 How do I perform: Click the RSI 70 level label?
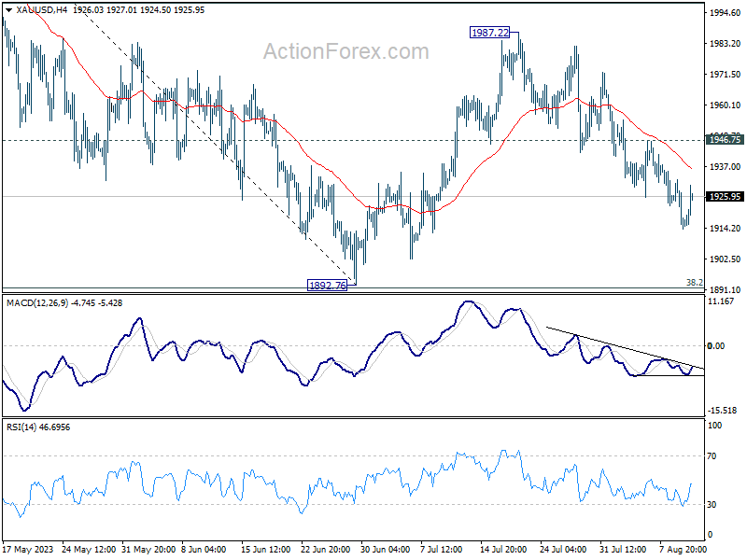[x=712, y=456]
